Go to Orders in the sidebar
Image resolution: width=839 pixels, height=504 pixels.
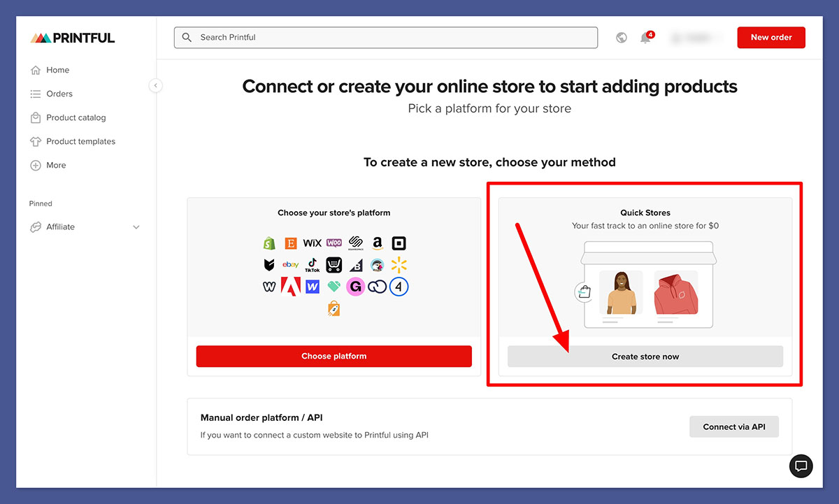click(59, 93)
